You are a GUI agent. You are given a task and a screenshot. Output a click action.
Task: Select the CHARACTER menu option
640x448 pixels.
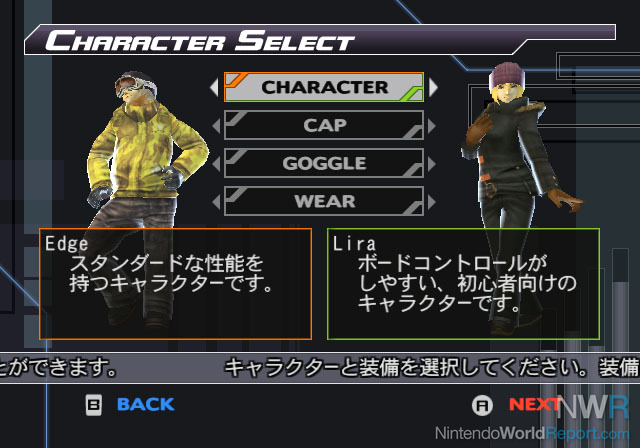click(x=324, y=87)
